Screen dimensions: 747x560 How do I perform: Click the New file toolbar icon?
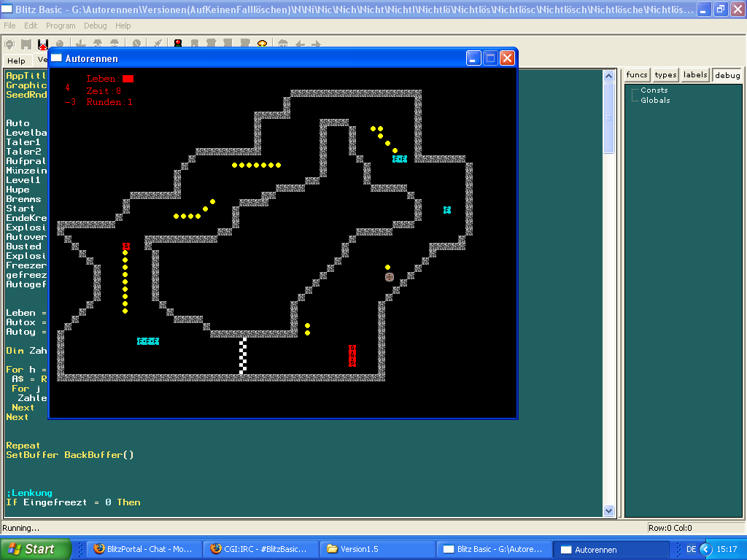[x=10, y=44]
